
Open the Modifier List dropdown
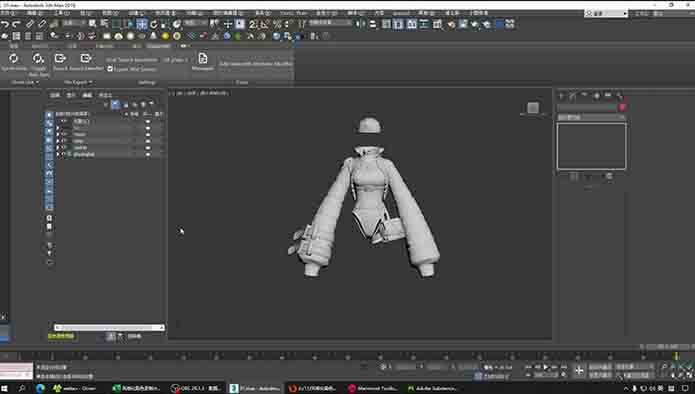591,117
